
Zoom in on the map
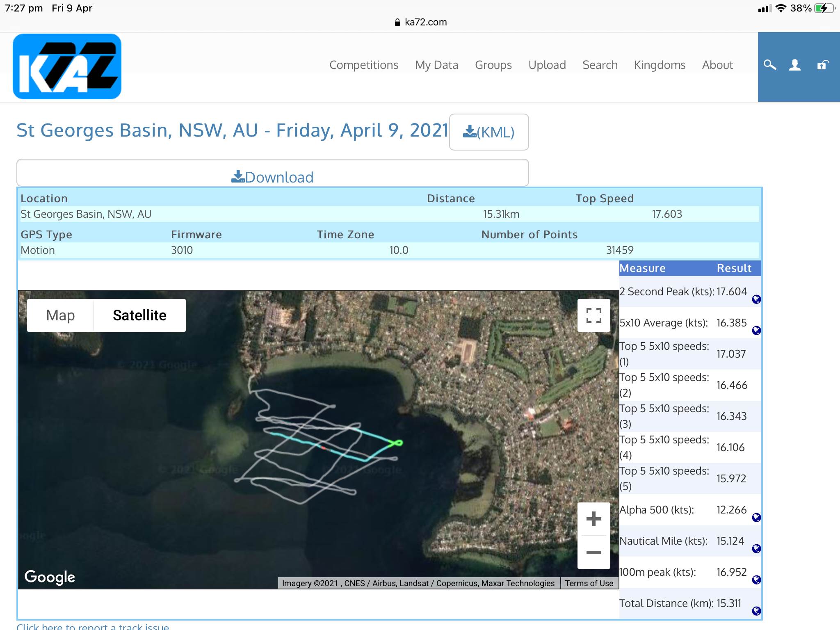(x=593, y=519)
